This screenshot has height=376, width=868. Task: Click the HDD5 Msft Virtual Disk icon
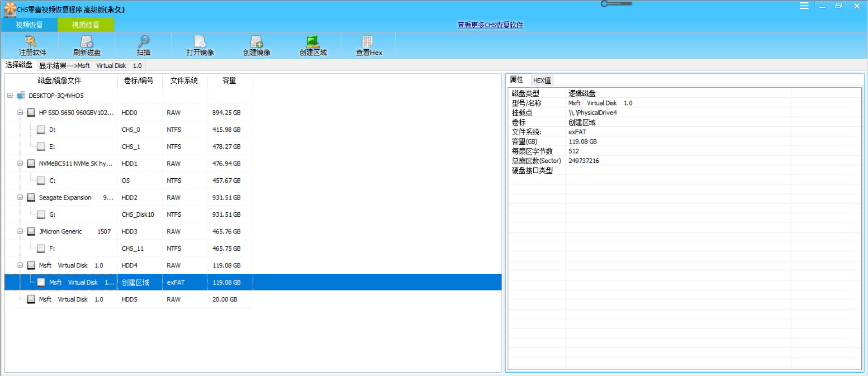point(31,299)
